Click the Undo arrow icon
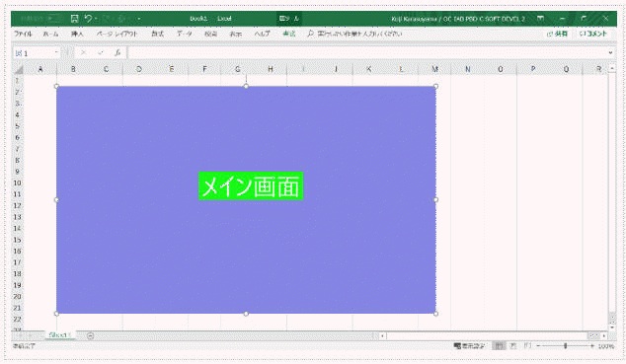The height and width of the screenshot is (364, 626). [88, 19]
